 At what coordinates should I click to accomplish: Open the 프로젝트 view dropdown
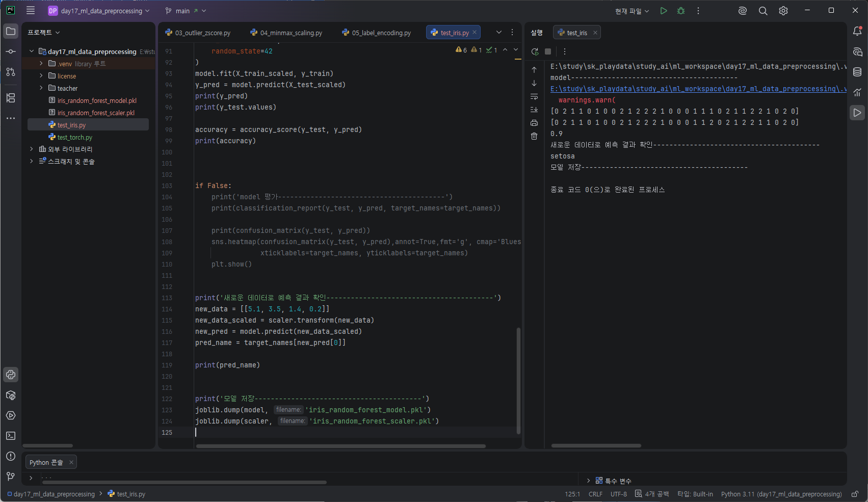click(44, 32)
